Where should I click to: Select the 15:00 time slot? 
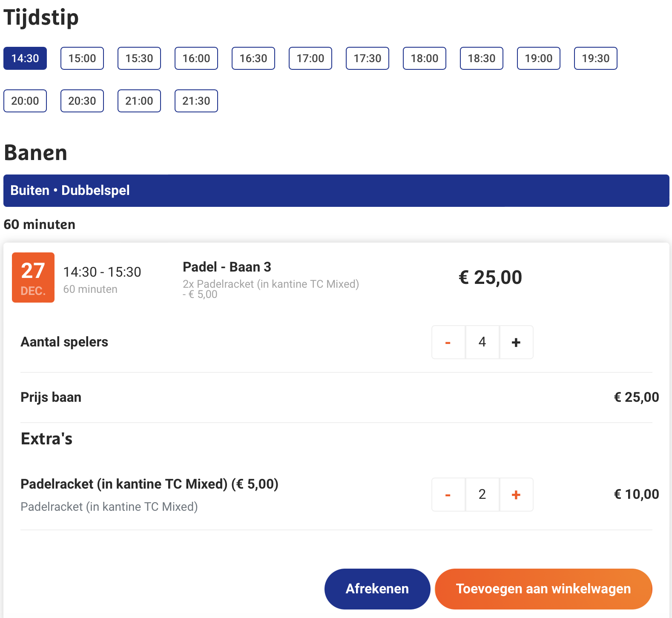coord(82,58)
